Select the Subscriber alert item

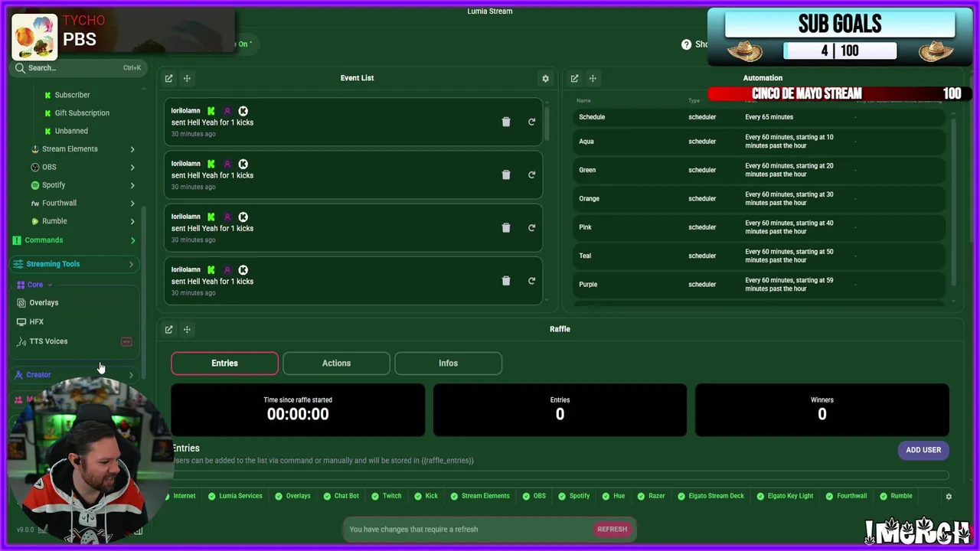72,95
